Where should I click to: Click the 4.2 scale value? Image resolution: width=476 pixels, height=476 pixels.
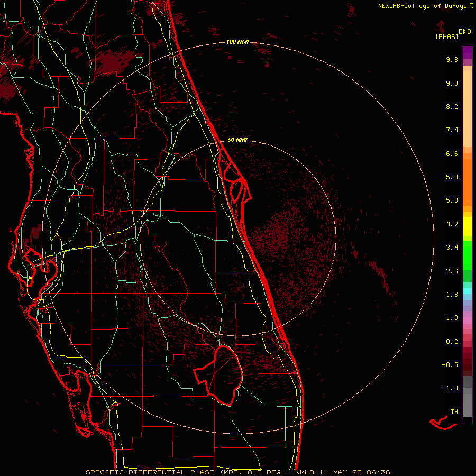pos(452,224)
